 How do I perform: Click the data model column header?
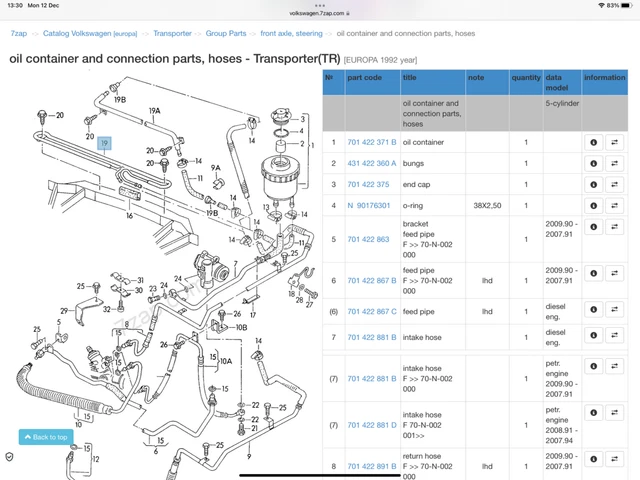point(562,82)
